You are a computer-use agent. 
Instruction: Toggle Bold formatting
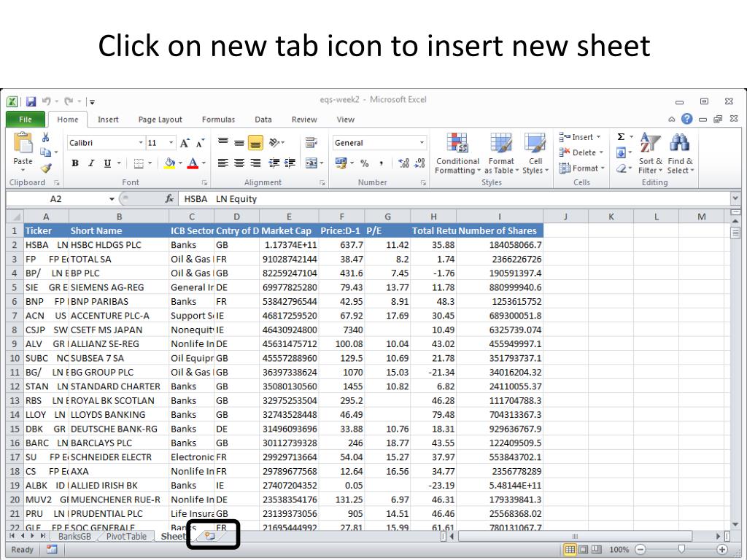coord(75,163)
